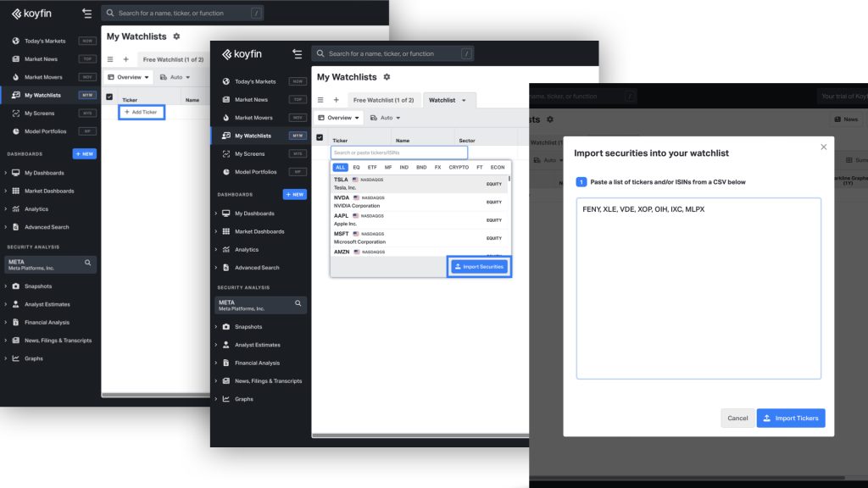Open watchlist settings gear in left window
This screenshot has width=868, height=488.
[x=176, y=36]
